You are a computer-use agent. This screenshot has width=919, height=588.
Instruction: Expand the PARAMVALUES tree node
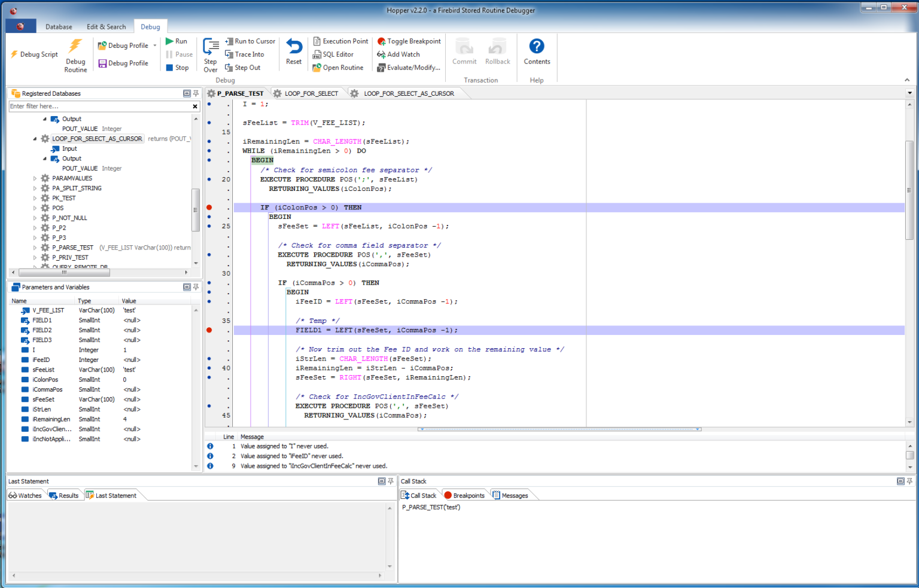point(35,178)
